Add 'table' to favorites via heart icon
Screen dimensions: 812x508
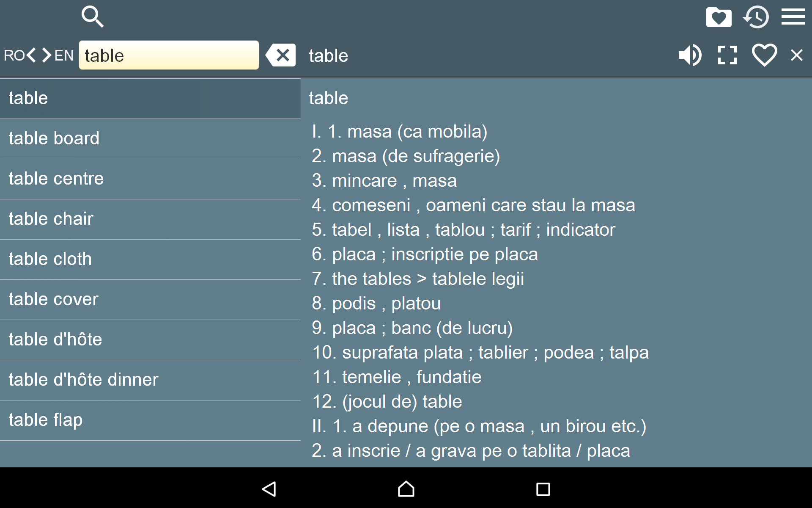pos(764,55)
